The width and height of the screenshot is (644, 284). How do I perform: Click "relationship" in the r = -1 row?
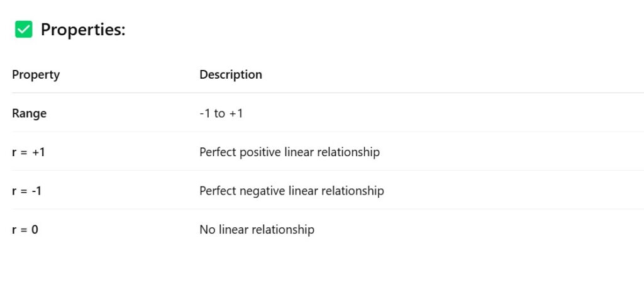(353, 191)
